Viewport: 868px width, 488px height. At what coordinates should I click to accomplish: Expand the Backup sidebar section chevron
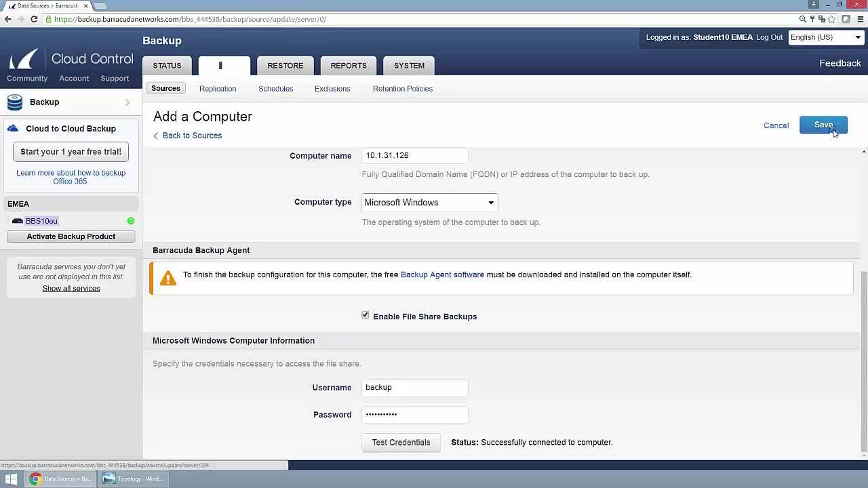pos(127,102)
